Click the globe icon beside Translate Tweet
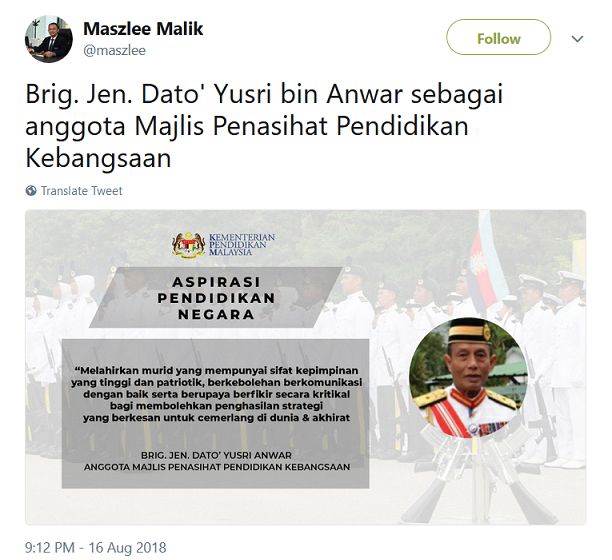Viewport: 612px width, 560px height. pyautogui.click(x=31, y=190)
